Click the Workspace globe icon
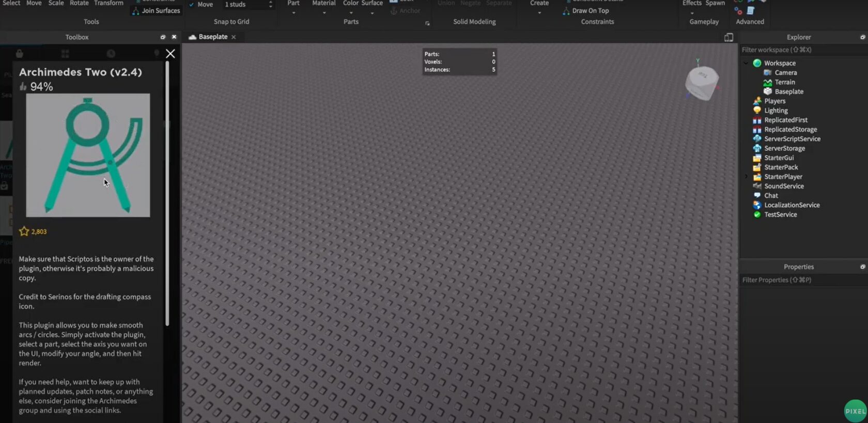The image size is (868, 423). [757, 63]
